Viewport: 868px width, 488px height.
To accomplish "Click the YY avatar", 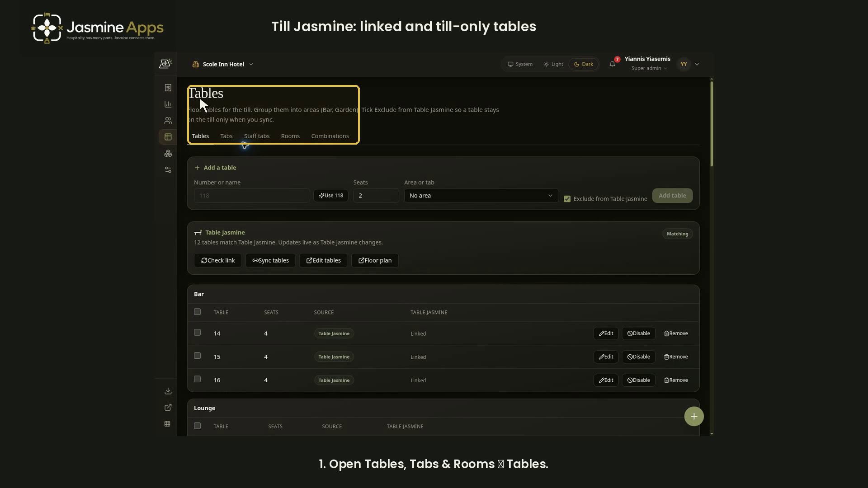I will 684,64.
